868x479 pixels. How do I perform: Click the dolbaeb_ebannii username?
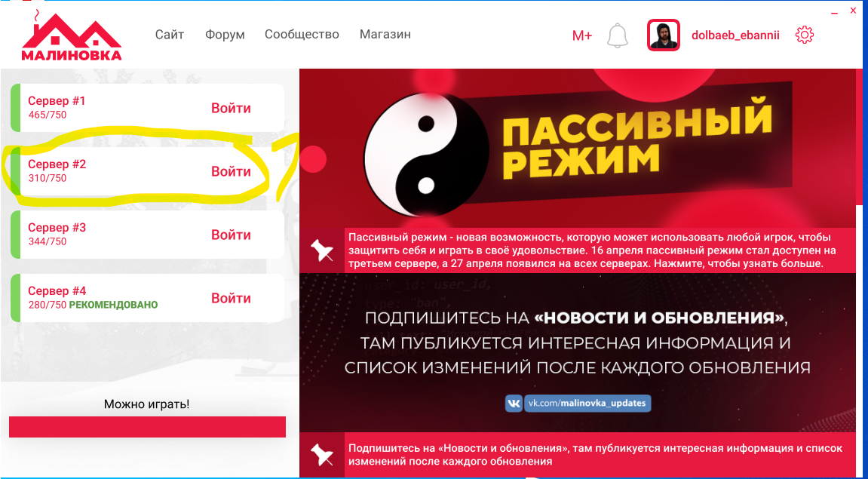tap(735, 35)
